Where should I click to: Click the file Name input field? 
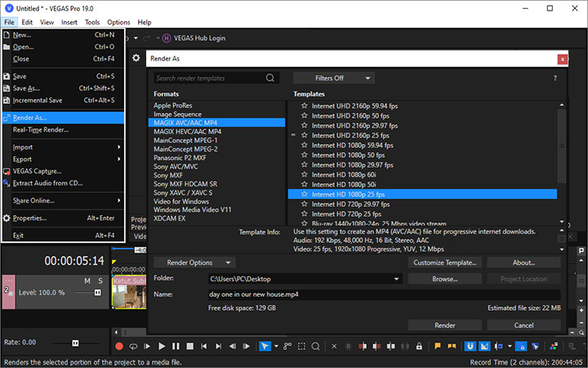384,294
